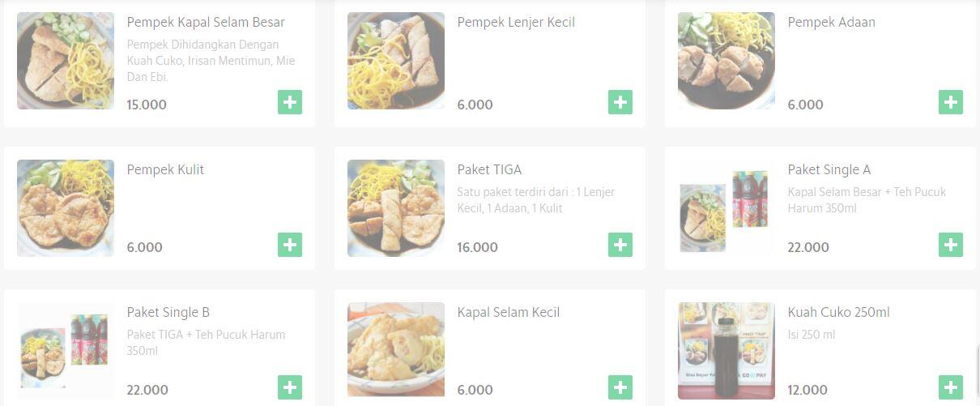Image resolution: width=980 pixels, height=406 pixels.
Task: Click the 16.000 price of Paket TIGA
Action: tap(477, 247)
